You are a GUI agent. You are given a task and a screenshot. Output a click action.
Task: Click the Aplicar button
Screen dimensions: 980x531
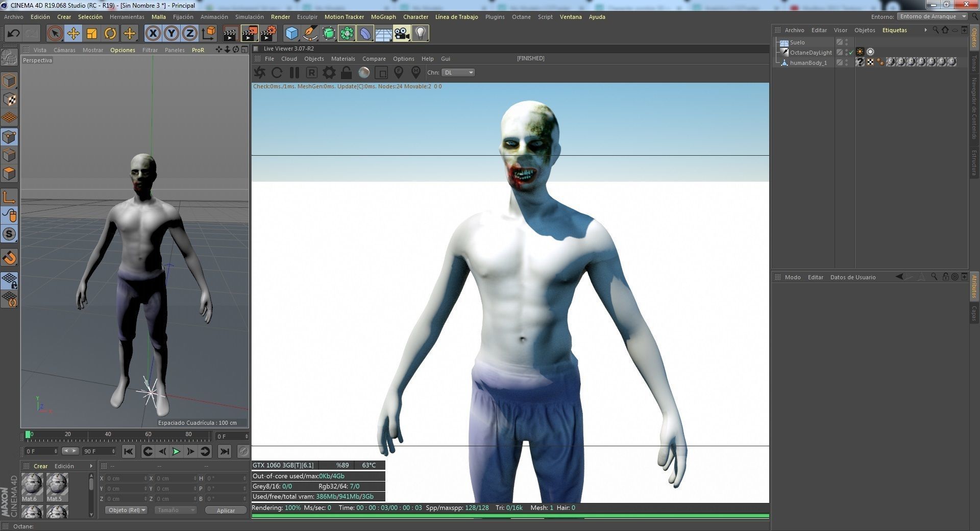226,511
